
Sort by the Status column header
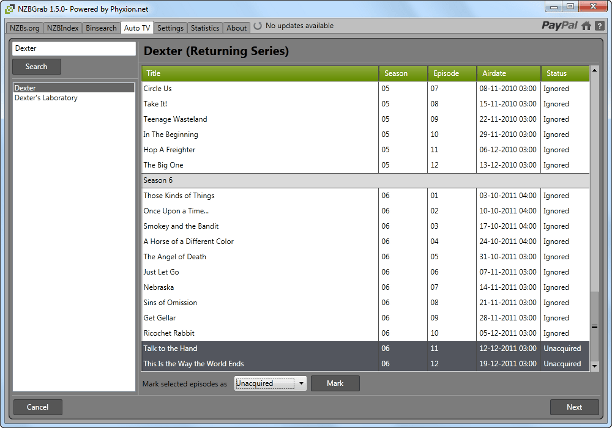pos(565,73)
